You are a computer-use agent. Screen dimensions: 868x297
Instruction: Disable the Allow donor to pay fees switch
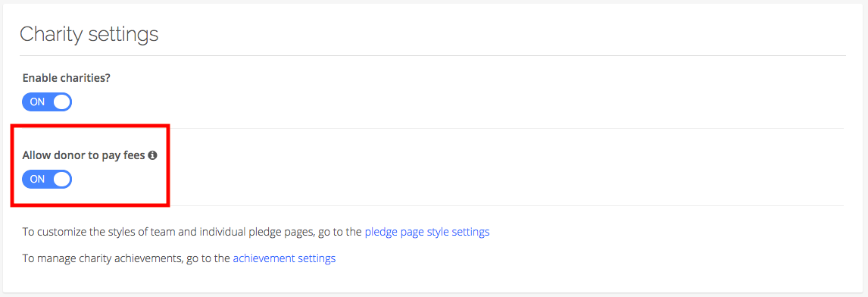(x=47, y=179)
